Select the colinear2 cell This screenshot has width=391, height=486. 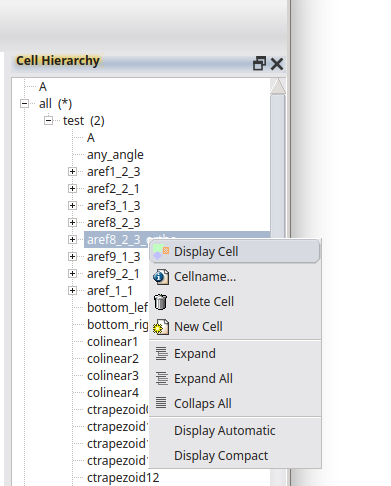(113, 359)
